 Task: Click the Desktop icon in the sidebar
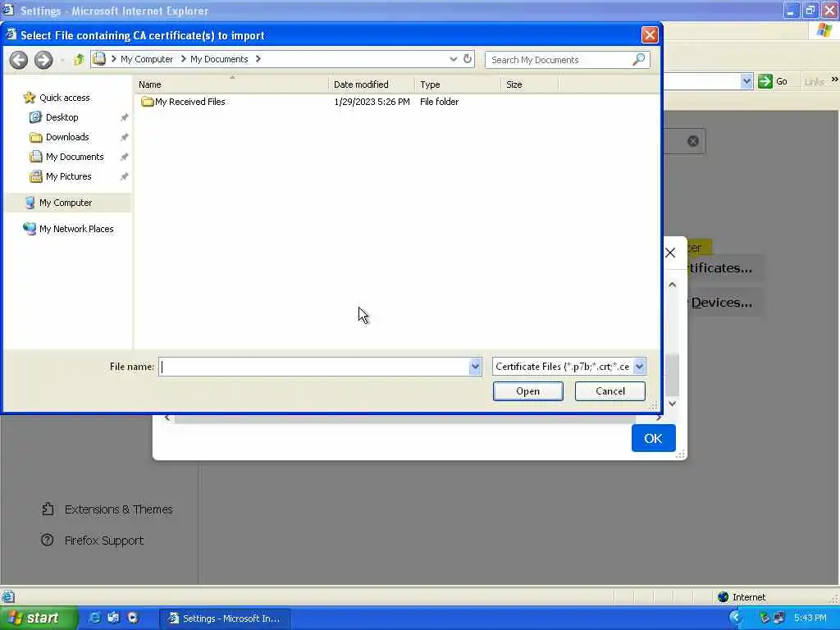35,117
